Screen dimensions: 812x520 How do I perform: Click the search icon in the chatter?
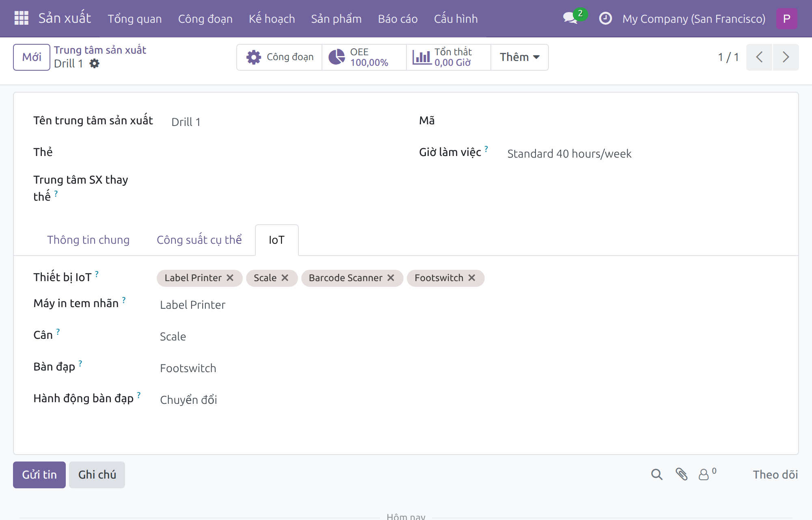click(657, 474)
